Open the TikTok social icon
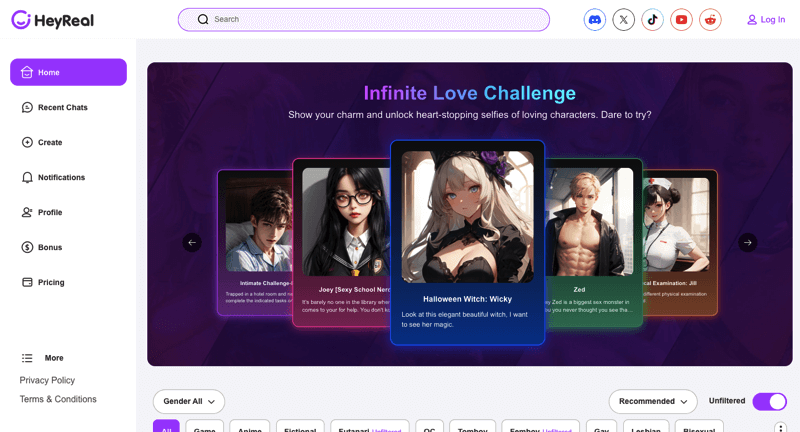 click(x=652, y=20)
